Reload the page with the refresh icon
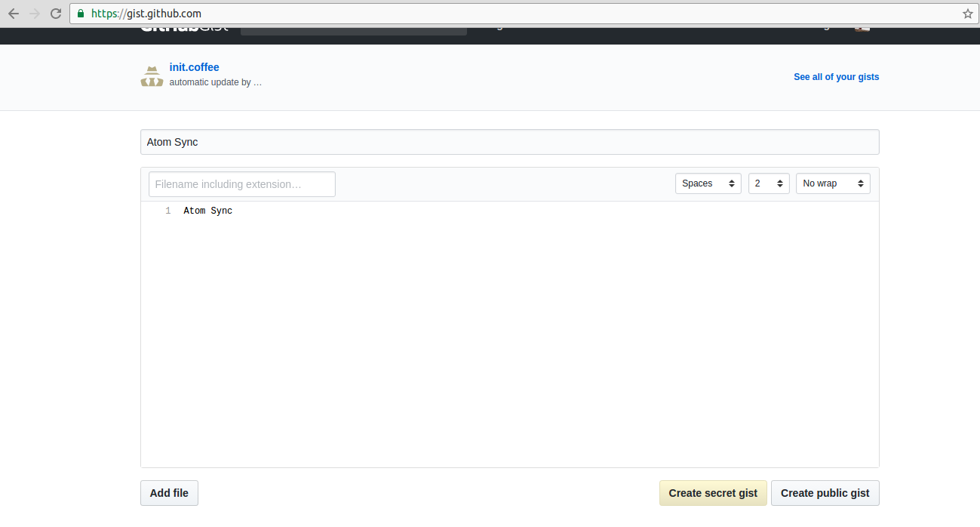Screen dimensions: 980x527 click(56, 14)
